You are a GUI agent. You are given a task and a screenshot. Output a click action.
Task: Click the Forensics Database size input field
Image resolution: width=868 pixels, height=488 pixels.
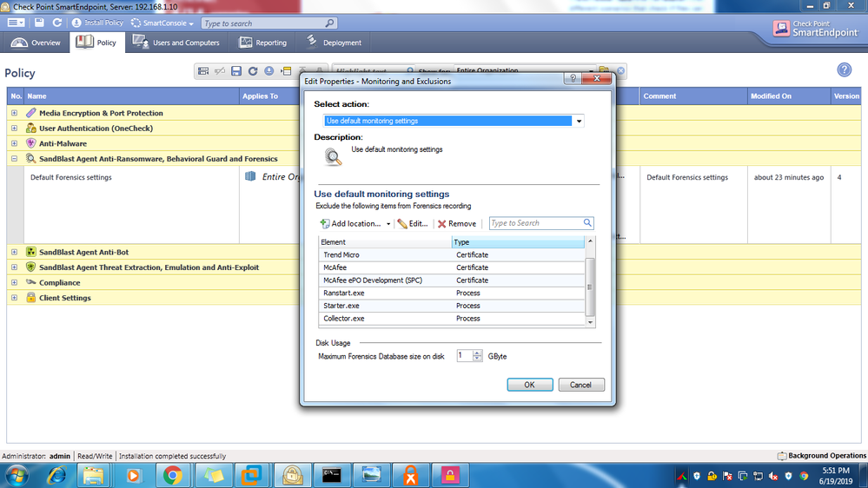[465, 356]
